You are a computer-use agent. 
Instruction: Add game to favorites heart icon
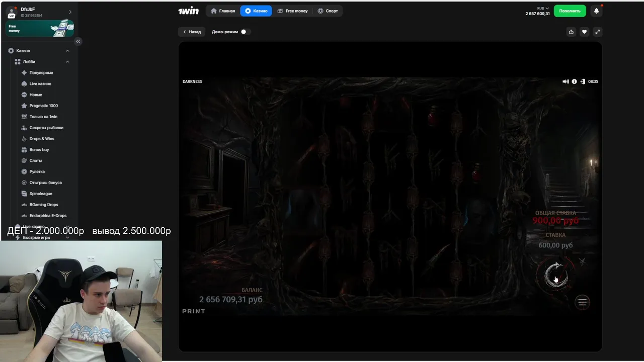[x=584, y=32]
